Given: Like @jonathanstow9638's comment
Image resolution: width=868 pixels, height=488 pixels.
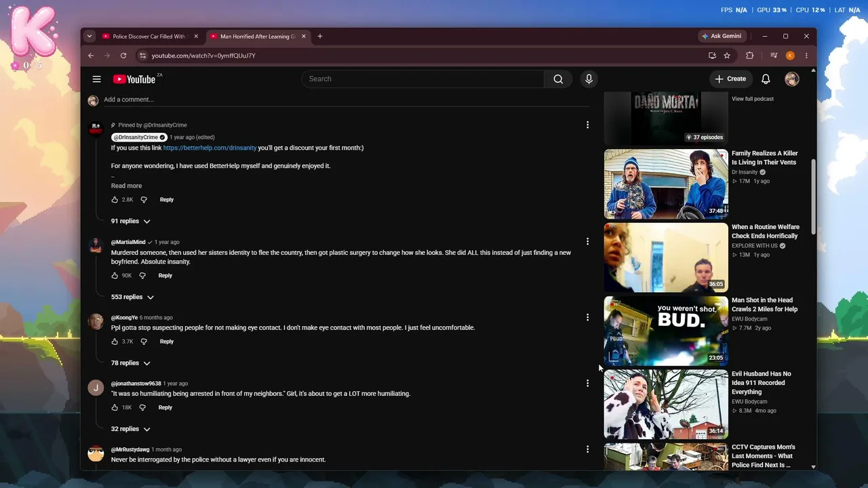Looking at the screenshot, I should pos(115,407).
